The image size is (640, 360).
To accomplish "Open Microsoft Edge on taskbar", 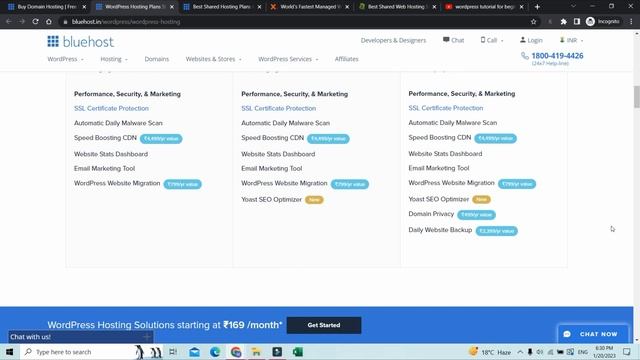I will (215, 352).
